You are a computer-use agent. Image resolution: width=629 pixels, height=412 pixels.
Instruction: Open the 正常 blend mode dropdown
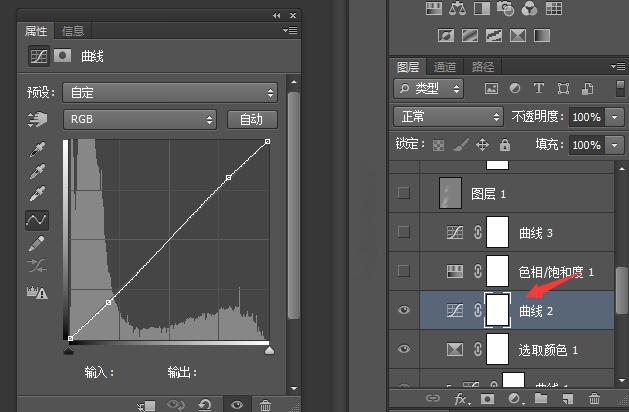click(448, 117)
